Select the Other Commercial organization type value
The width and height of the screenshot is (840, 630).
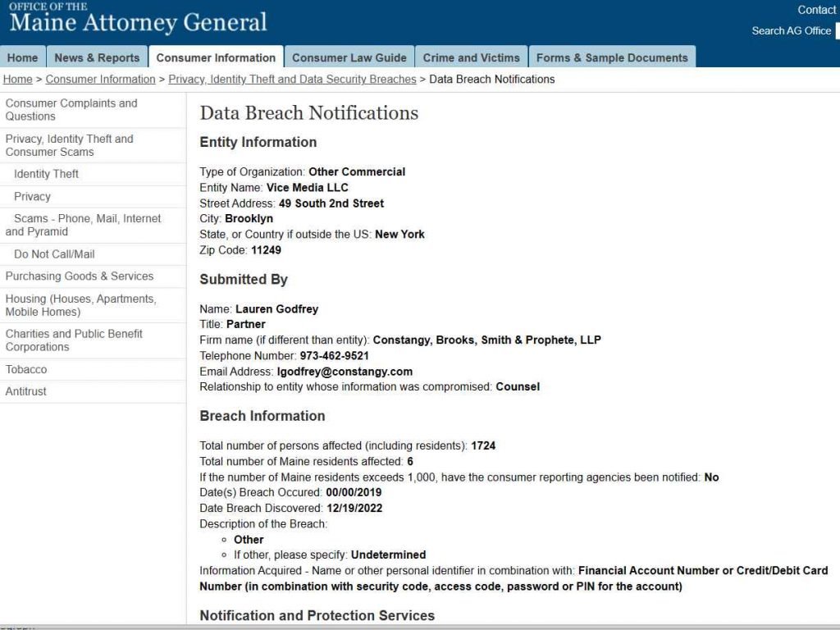pyautogui.click(x=357, y=172)
